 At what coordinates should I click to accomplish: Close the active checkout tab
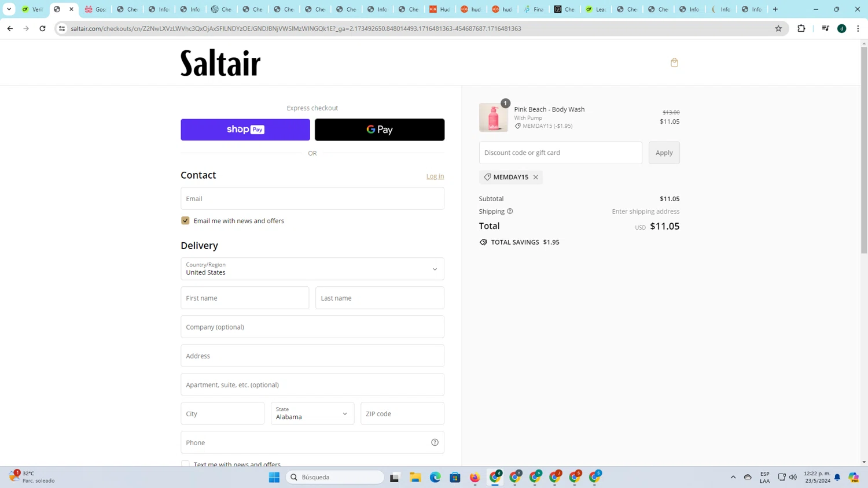71,9
